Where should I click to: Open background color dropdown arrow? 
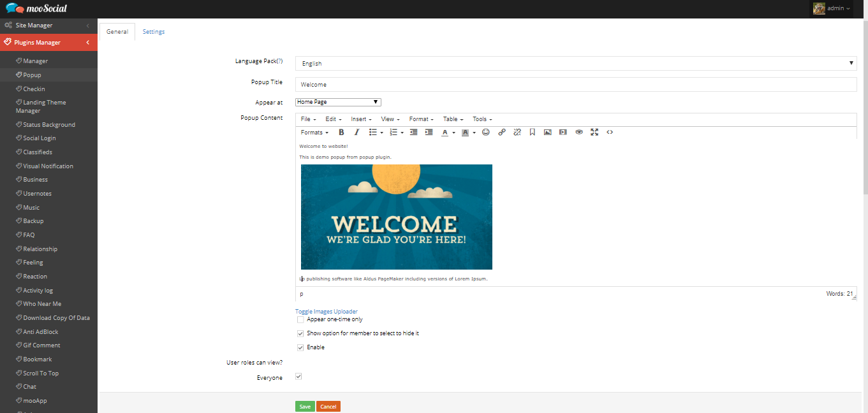(x=474, y=133)
